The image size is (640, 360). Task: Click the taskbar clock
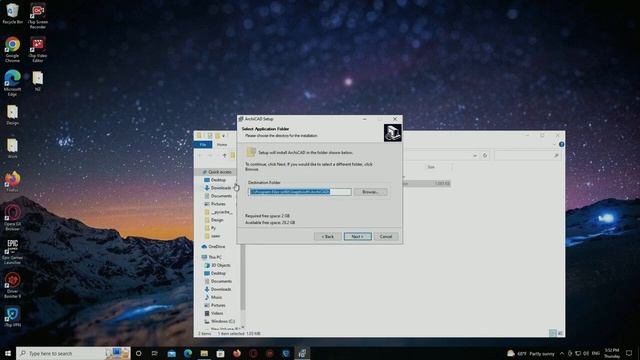click(612, 353)
